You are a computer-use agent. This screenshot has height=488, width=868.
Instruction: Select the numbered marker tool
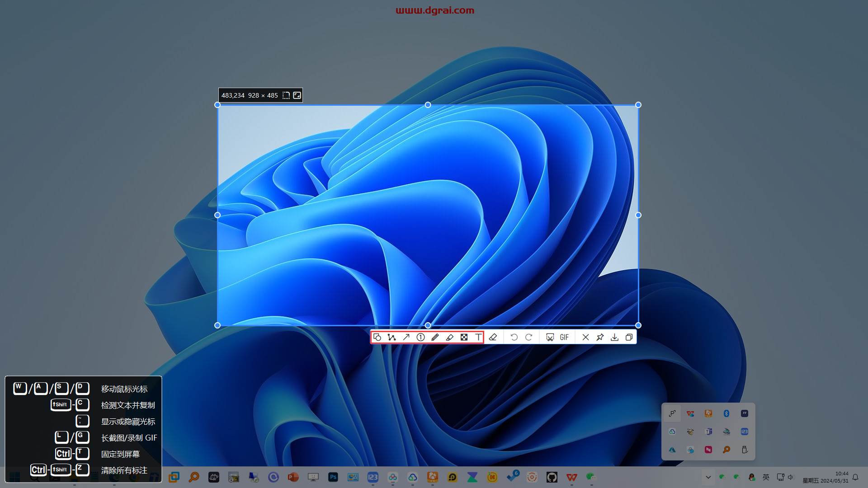pos(420,337)
